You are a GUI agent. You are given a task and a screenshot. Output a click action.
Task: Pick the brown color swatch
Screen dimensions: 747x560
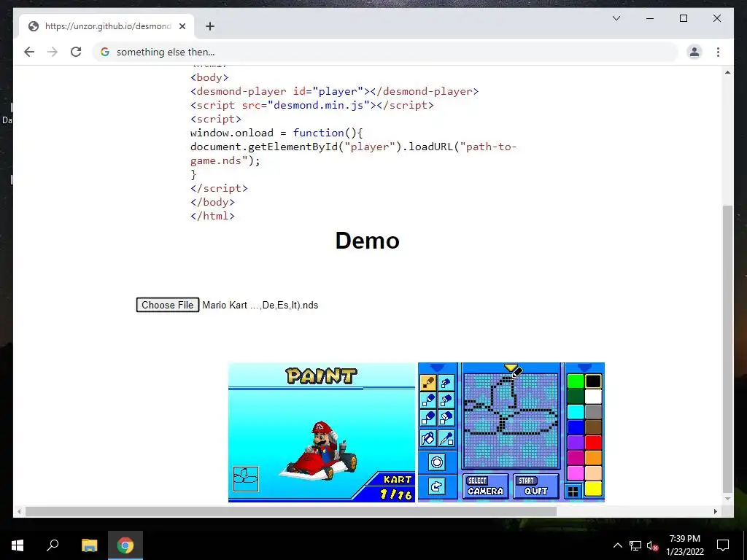click(593, 427)
